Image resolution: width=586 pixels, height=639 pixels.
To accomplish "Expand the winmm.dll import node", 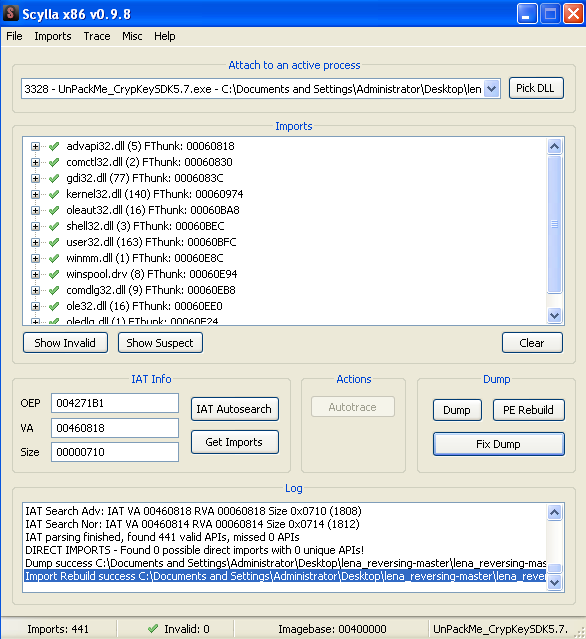I will (x=35, y=258).
